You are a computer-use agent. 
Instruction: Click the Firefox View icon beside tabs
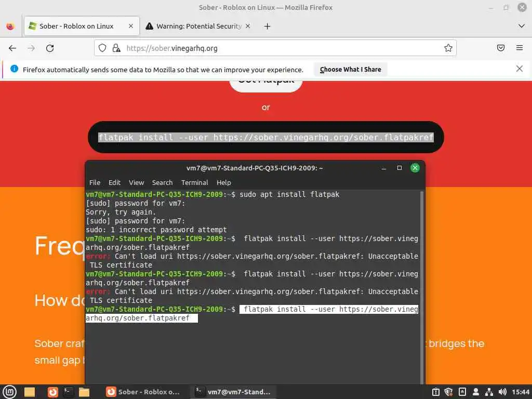pos(10,26)
